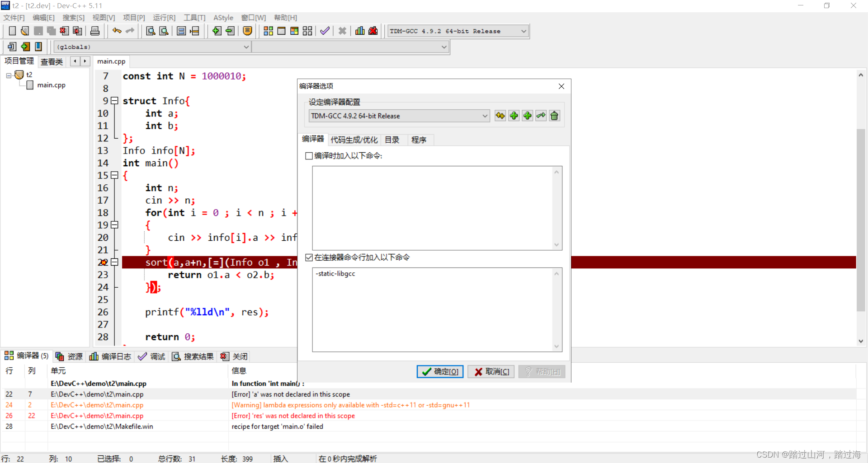Switch to the 程序 tab in dialog
This screenshot has width=868, height=463.
tap(419, 140)
